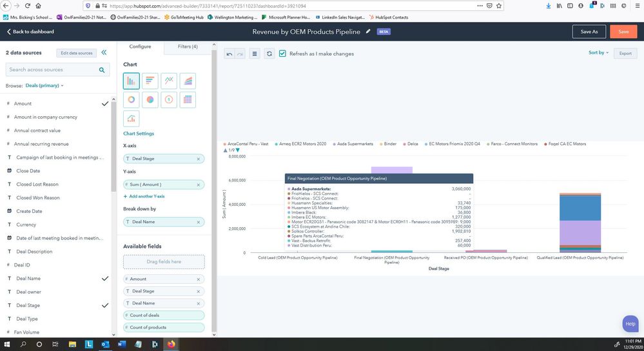Select the Deal owner property

(29, 292)
